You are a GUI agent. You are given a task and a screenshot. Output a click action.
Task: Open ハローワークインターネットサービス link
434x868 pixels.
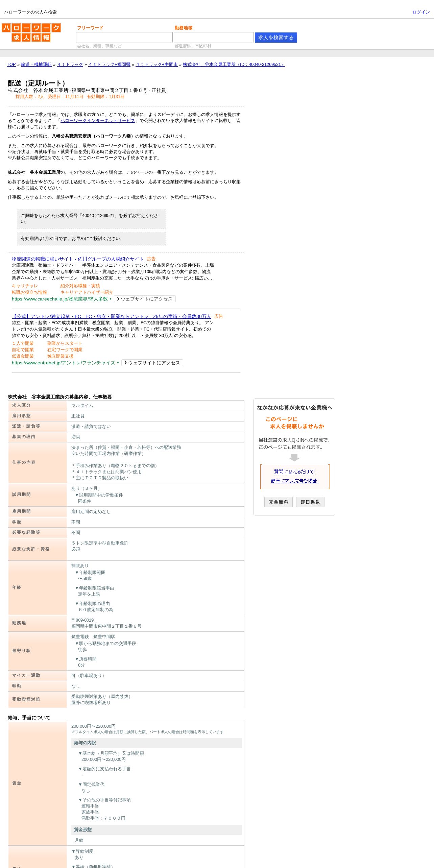(98, 121)
